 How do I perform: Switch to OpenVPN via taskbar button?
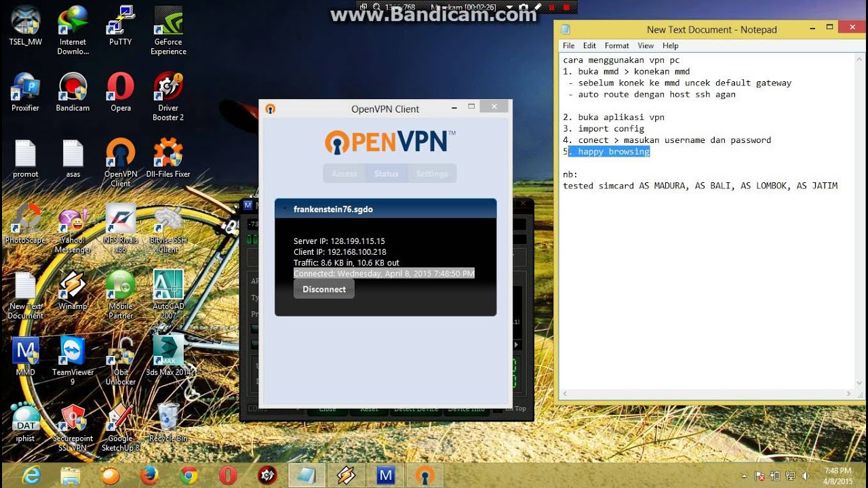(x=425, y=475)
